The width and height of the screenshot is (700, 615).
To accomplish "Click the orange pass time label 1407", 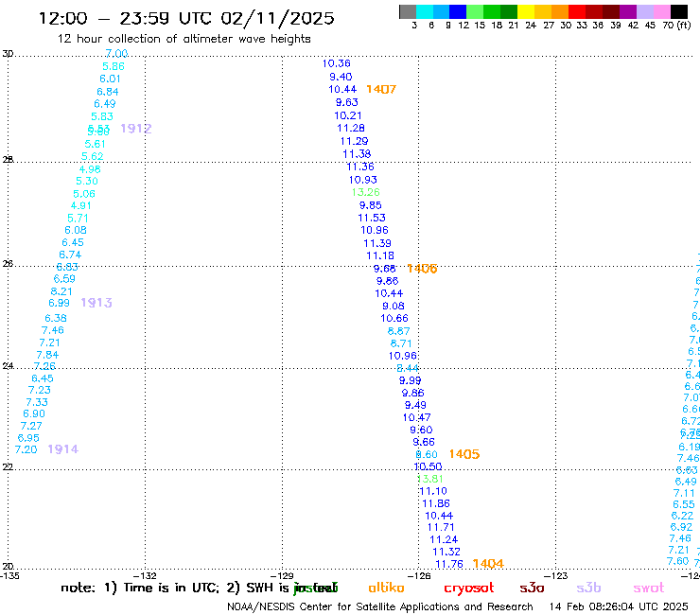I will [381, 89].
